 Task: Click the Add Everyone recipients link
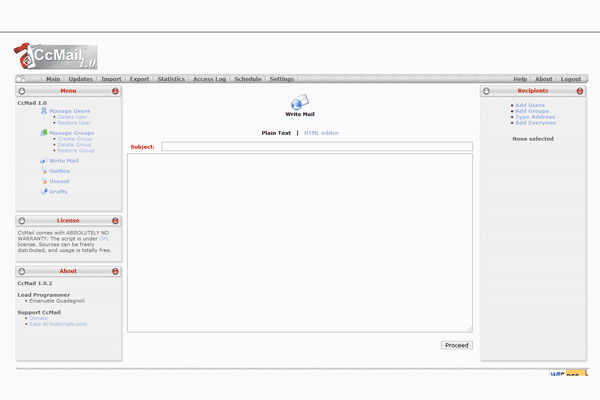coord(534,123)
